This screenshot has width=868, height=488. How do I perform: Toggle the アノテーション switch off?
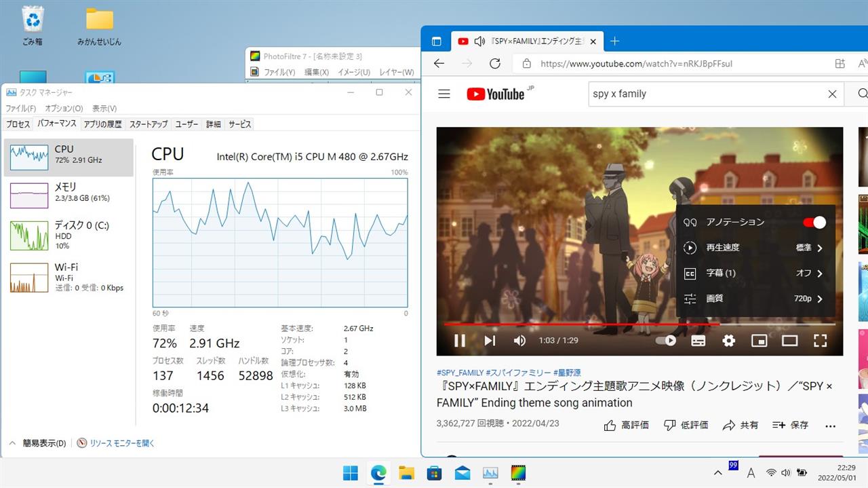[814, 223]
